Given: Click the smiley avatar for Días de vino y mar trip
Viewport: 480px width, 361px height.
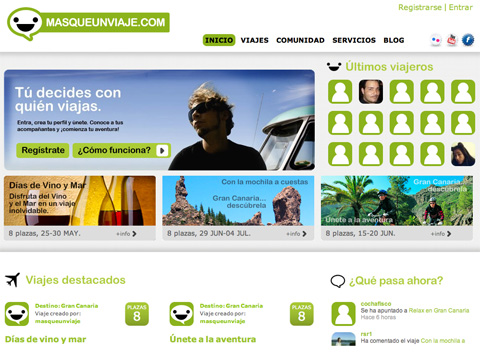Looking at the screenshot, I should [17, 314].
